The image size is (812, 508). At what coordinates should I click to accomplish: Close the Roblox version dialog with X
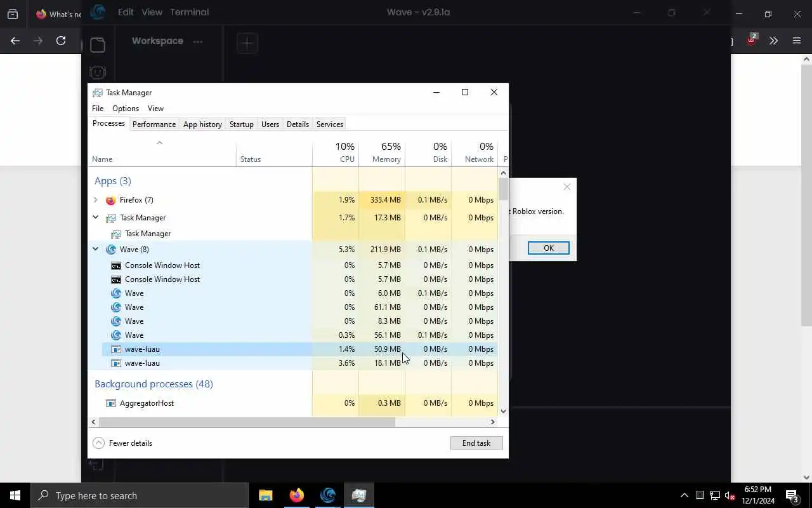(x=567, y=187)
